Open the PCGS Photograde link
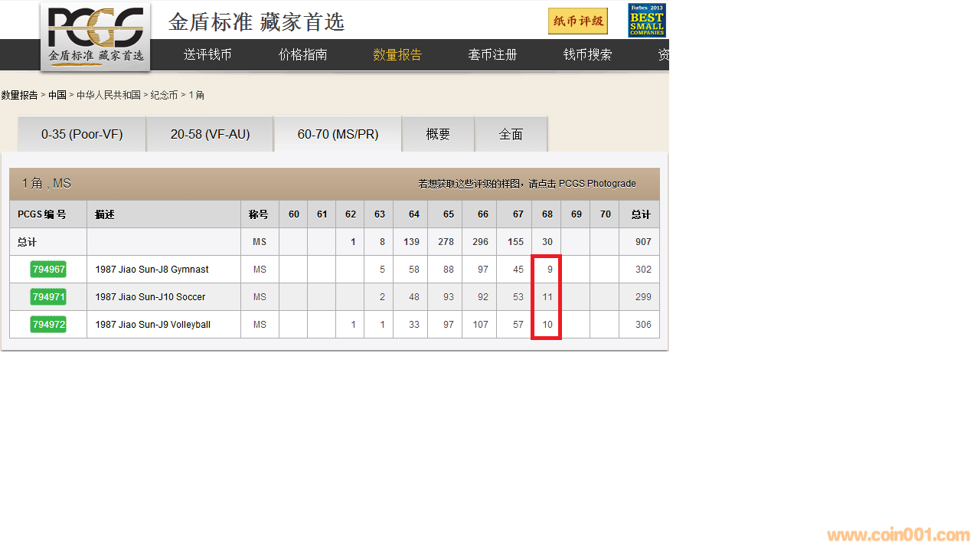980x556 pixels. point(596,184)
